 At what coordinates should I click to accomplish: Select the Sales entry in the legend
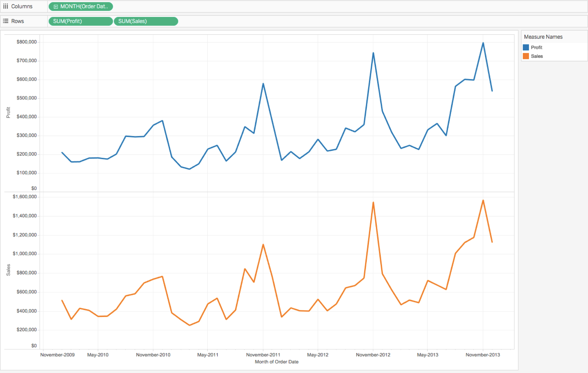pyautogui.click(x=537, y=56)
